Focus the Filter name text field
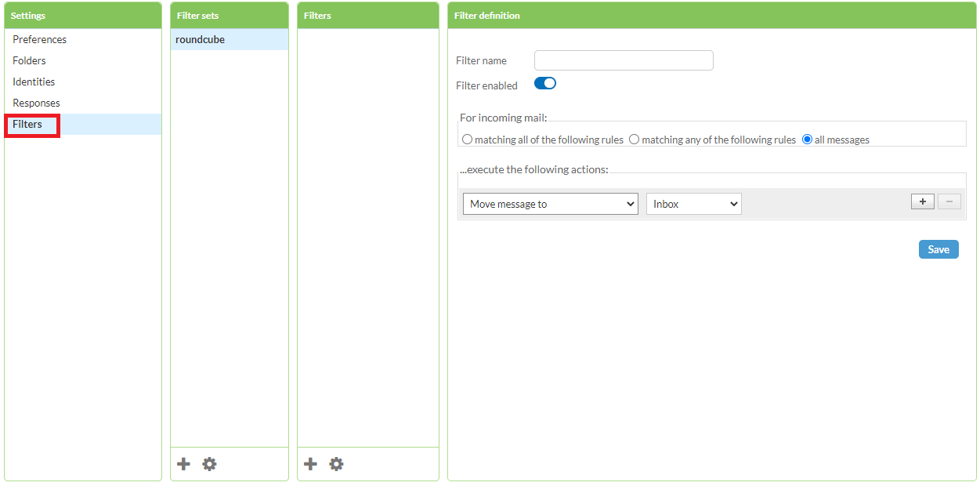 pos(624,60)
